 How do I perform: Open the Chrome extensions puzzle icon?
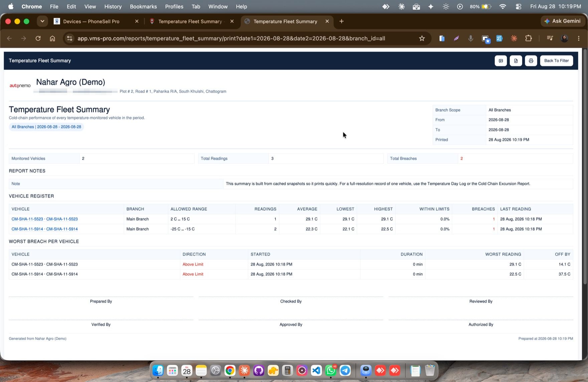529,38
